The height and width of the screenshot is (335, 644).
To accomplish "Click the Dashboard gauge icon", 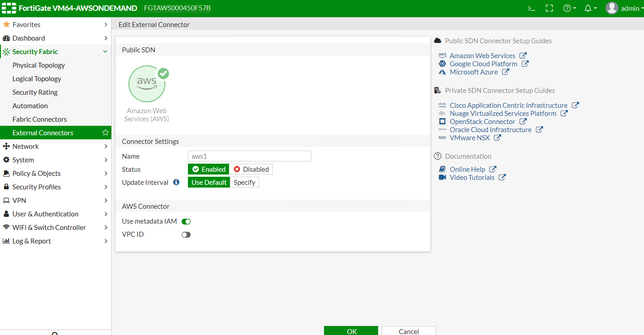I will 6,38.
